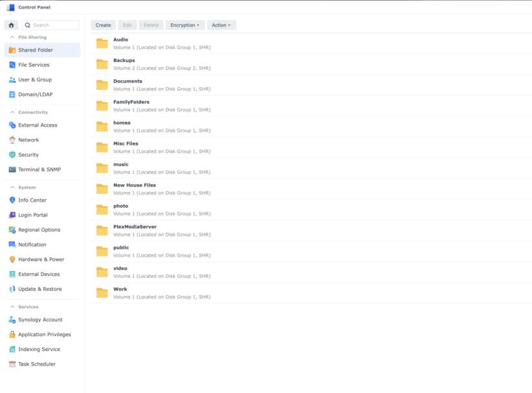
Task: Open Domain/LDAP icon
Action: 12,94
